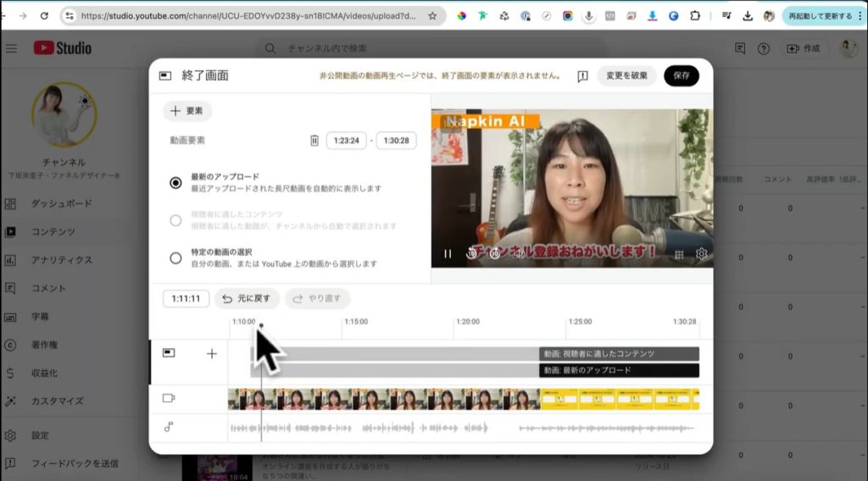868x481 pixels.
Task: Delete the video element with trash icon
Action: point(314,141)
